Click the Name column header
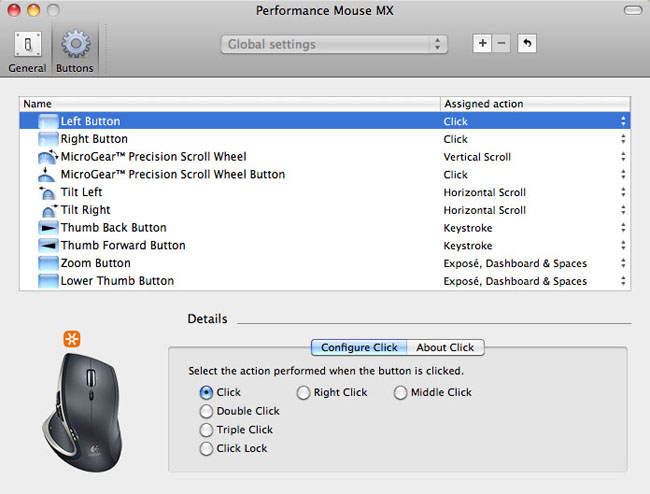The width and height of the screenshot is (650, 494). [230, 104]
